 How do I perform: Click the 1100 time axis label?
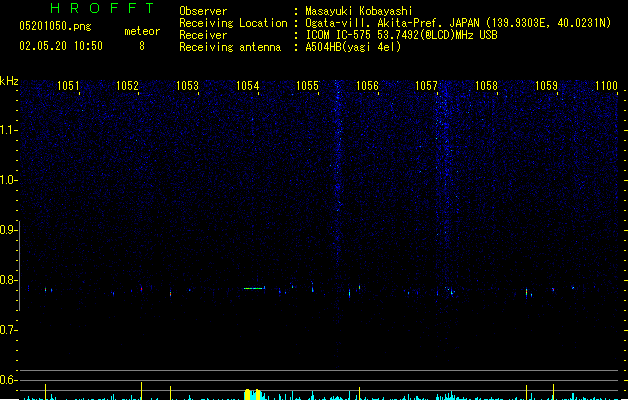(606, 85)
